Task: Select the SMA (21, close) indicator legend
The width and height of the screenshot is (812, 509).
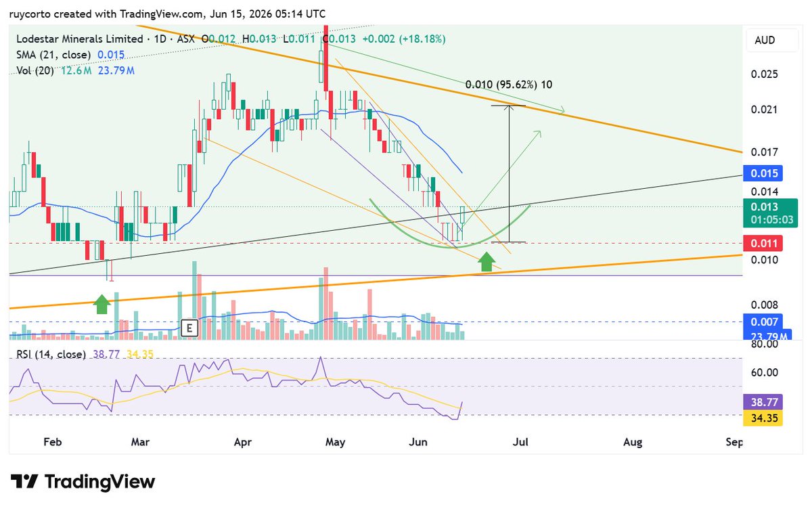Action: 52,55
